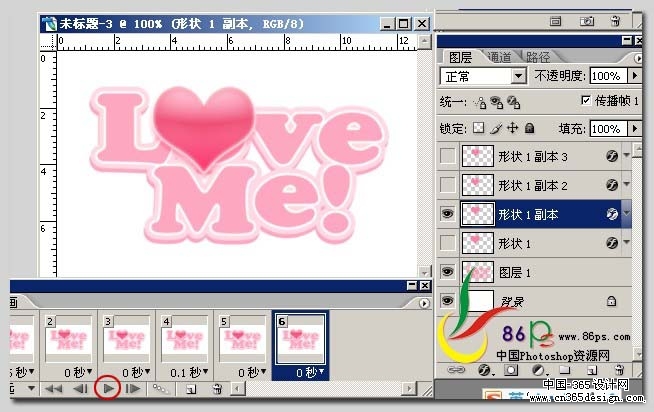The width and height of the screenshot is (654, 412).
Task: Open animation panel flyout menu
Action: tap(424, 303)
